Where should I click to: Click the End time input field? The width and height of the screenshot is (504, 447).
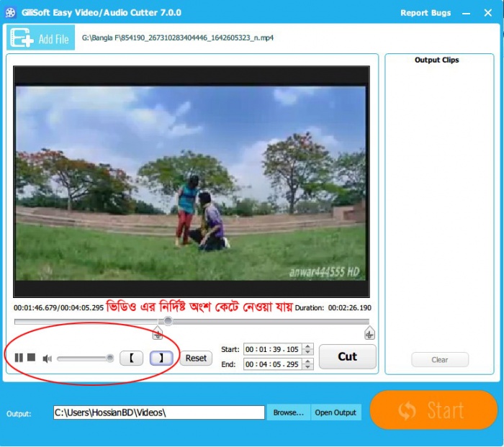click(272, 364)
